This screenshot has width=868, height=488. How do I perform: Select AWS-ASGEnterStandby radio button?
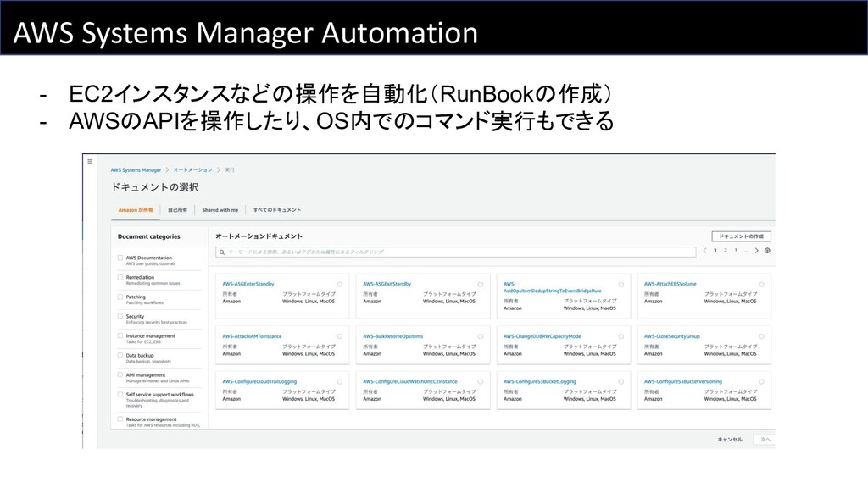coord(340,285)
